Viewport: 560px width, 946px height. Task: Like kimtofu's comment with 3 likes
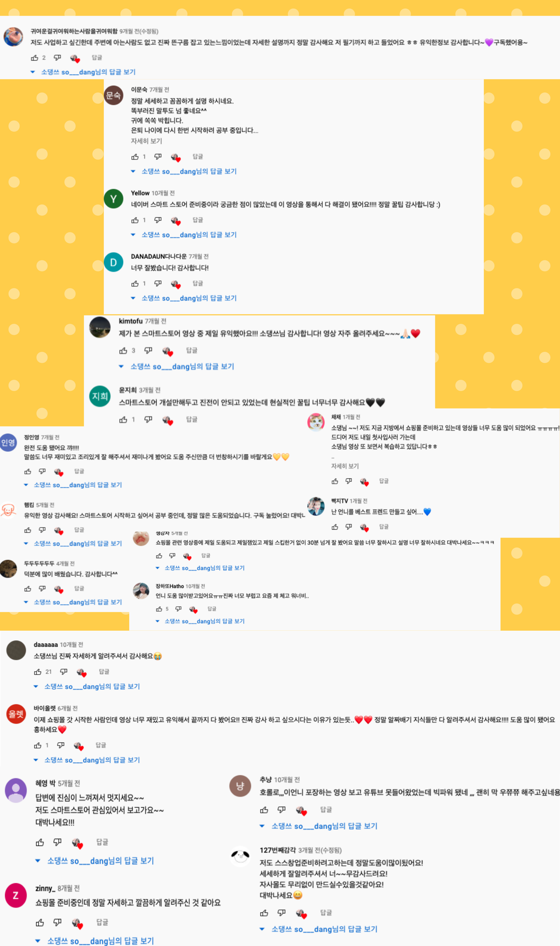123,351
